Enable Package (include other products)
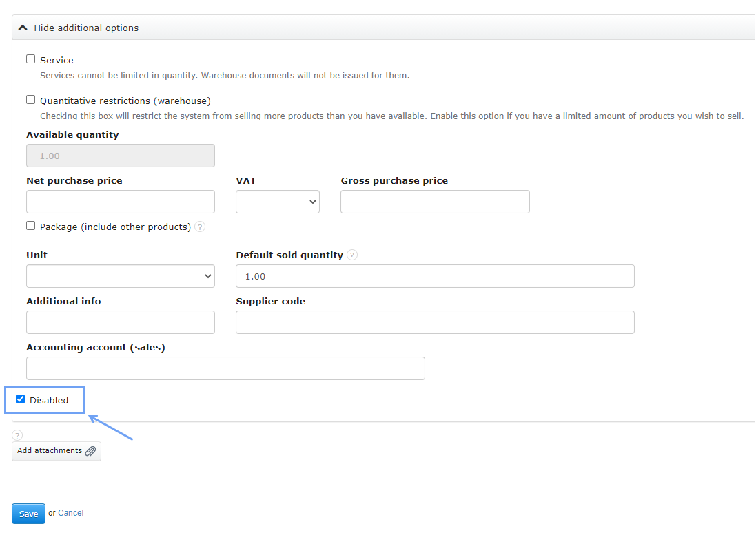 coord(30,225)
